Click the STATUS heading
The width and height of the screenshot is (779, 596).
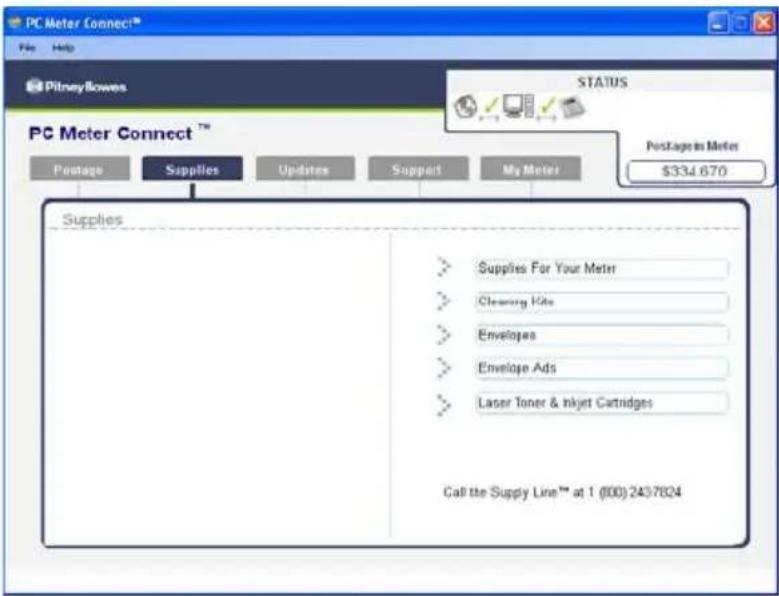(602, 82)
